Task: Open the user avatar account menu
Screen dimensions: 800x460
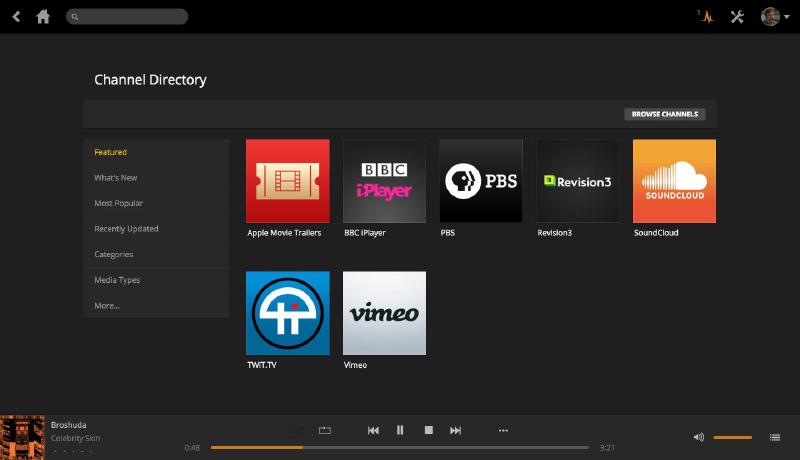Action: [774, 17]
